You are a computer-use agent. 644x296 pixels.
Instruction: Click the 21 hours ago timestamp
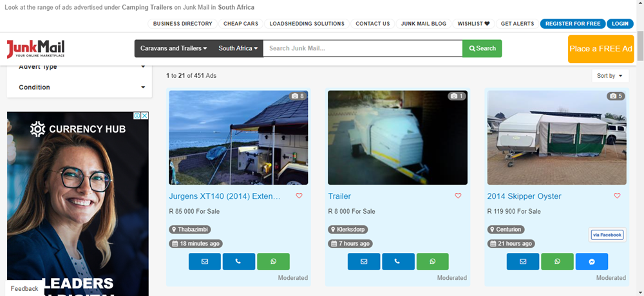point(511,243)
